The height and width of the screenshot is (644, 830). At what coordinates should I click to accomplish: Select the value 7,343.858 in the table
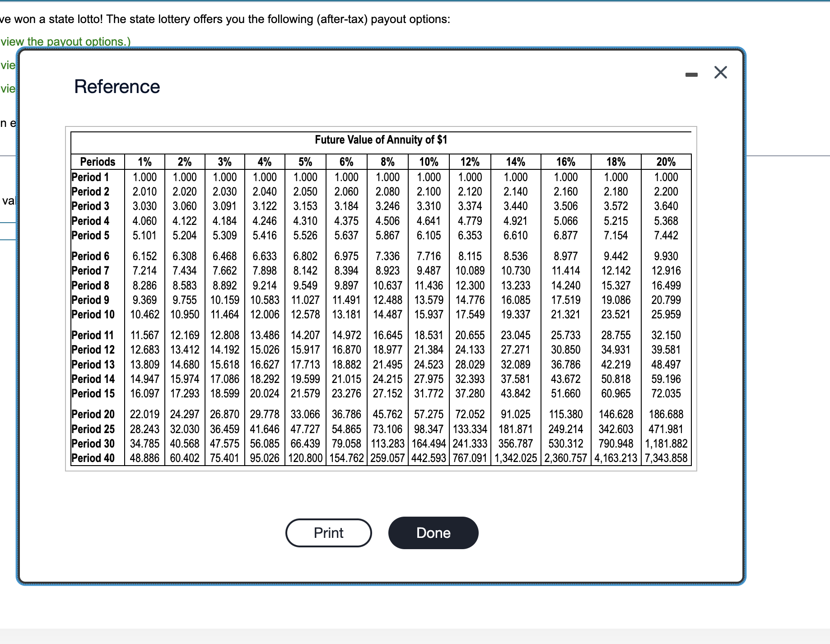[665, 458]
